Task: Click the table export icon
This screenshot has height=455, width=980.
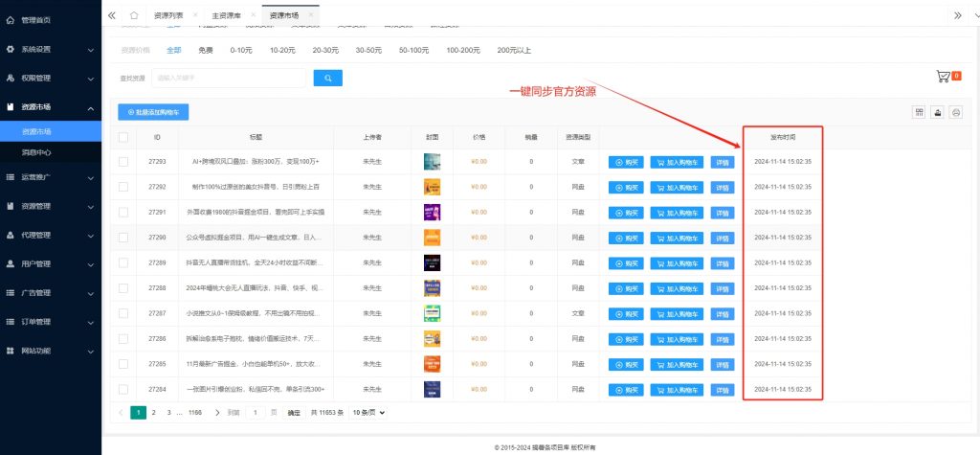Action: pyautogui.click(x=938, y=112)
